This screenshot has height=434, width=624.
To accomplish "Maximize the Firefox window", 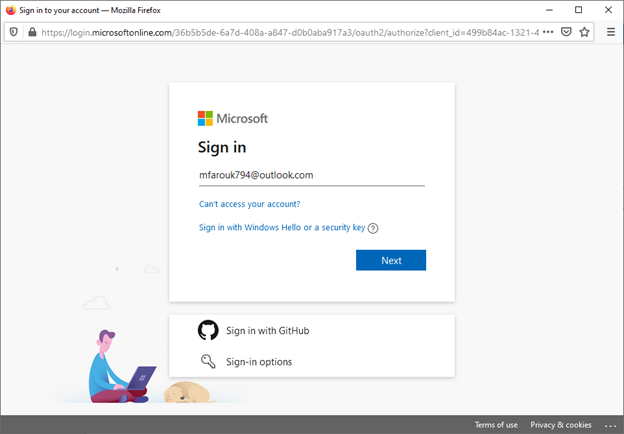I will point(579,10).
